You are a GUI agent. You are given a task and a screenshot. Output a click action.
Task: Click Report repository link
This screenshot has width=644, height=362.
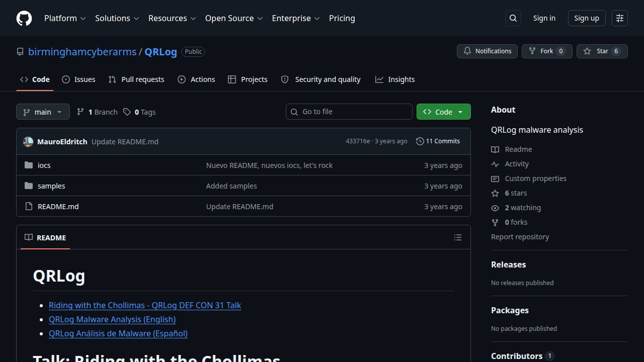520,237
